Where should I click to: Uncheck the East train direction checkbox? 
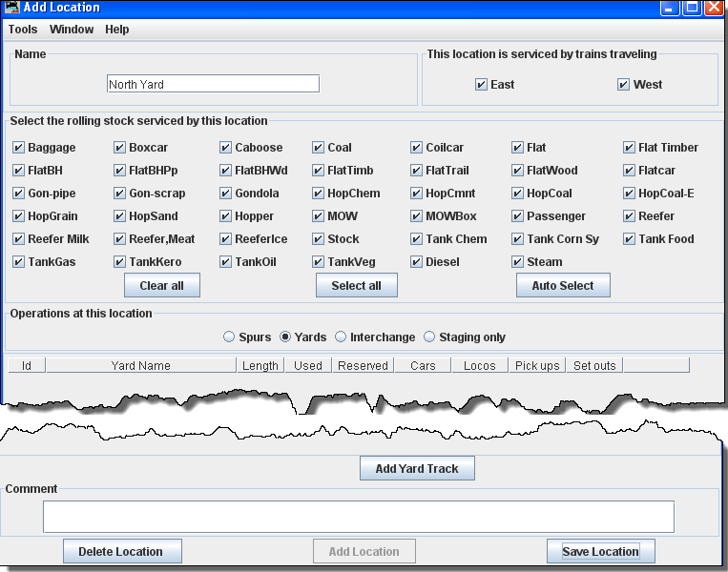(x=482, y=85)
